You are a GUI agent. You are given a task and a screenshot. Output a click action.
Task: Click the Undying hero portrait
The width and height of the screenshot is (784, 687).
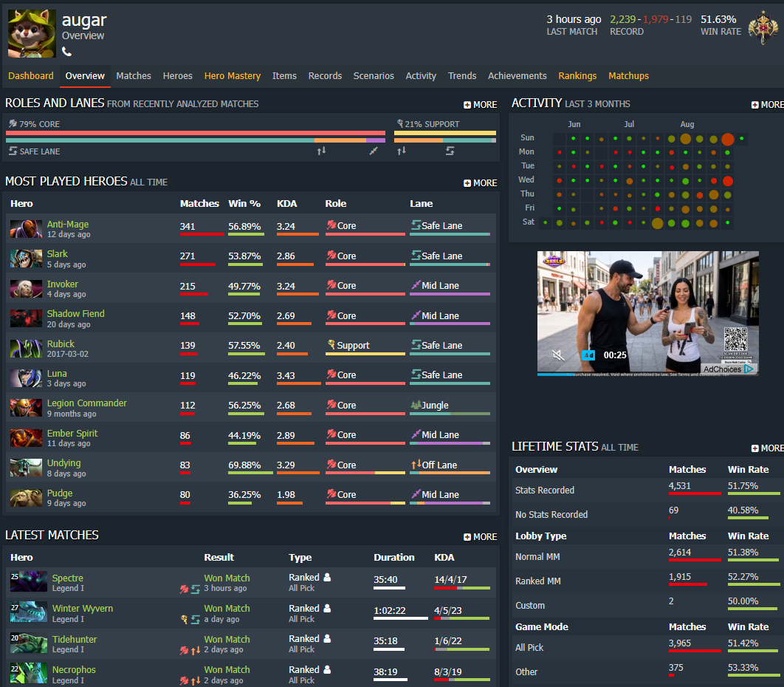click(26, 468)
